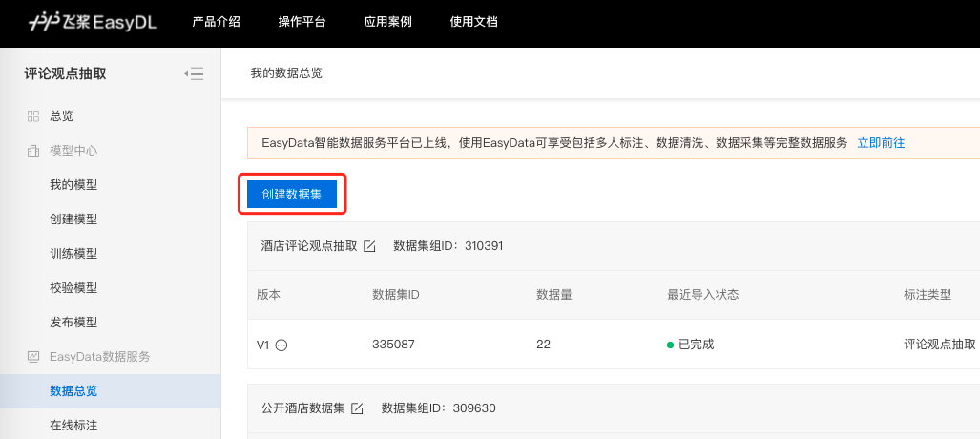Viewport: 980px width, 439px height.
Task: Click the 数据集ID column header
Action: 396,295
